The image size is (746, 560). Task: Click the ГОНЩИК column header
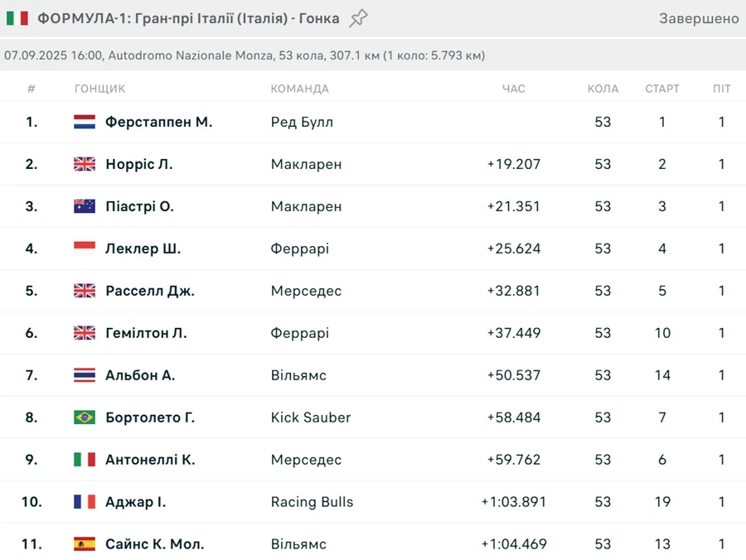click(99, 89)
